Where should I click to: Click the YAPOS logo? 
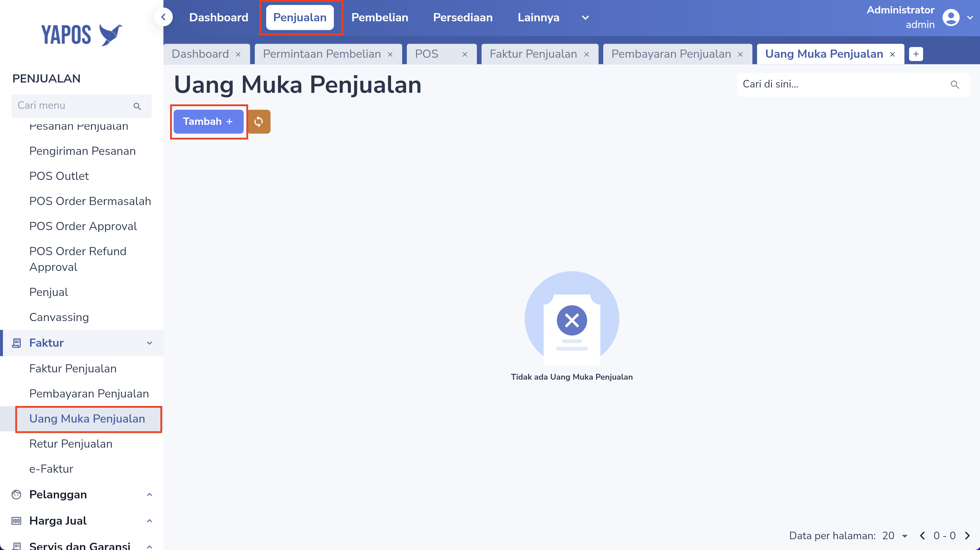82,35
